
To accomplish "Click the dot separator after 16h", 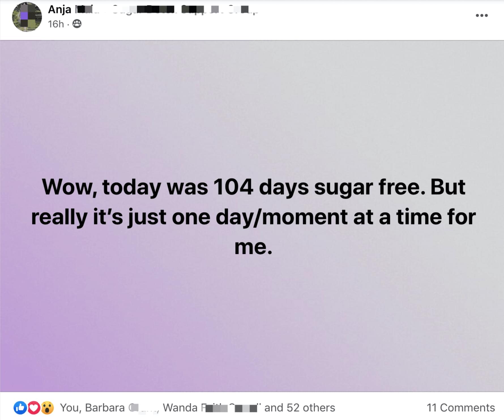I will click(x=68, y=24).
